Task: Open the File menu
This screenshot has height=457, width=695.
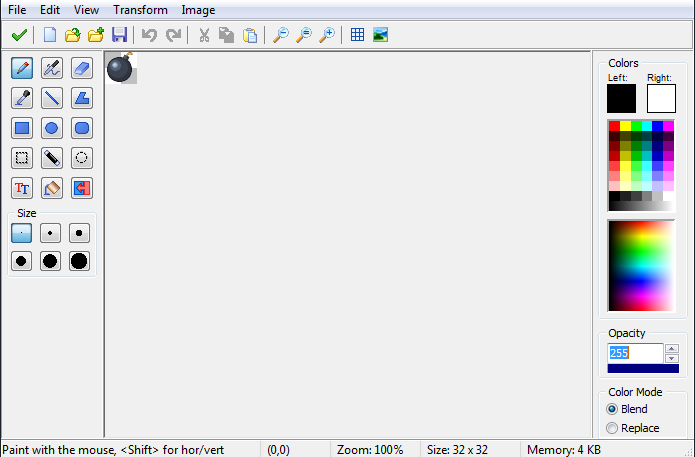Action: pyautogui.click(x=17, y=9)
